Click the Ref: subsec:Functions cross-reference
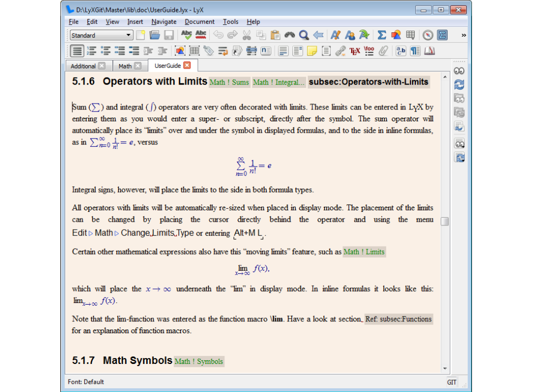The width and height of the screenshot is (534, 392). (398, 319)
